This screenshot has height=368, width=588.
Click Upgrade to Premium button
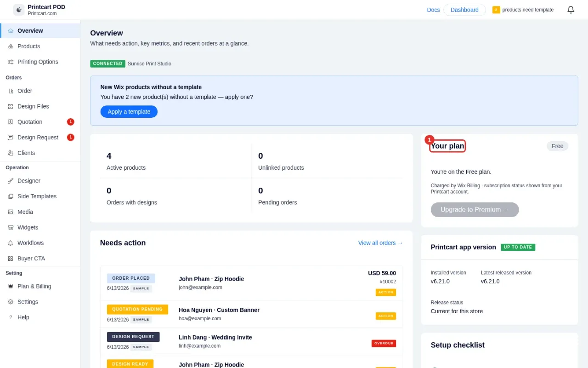[475, 210]
